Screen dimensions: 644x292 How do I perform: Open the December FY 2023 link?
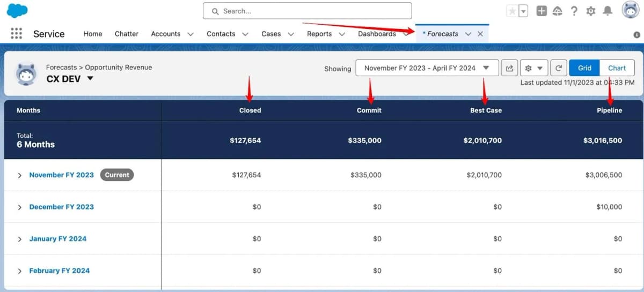pos(61,207)
